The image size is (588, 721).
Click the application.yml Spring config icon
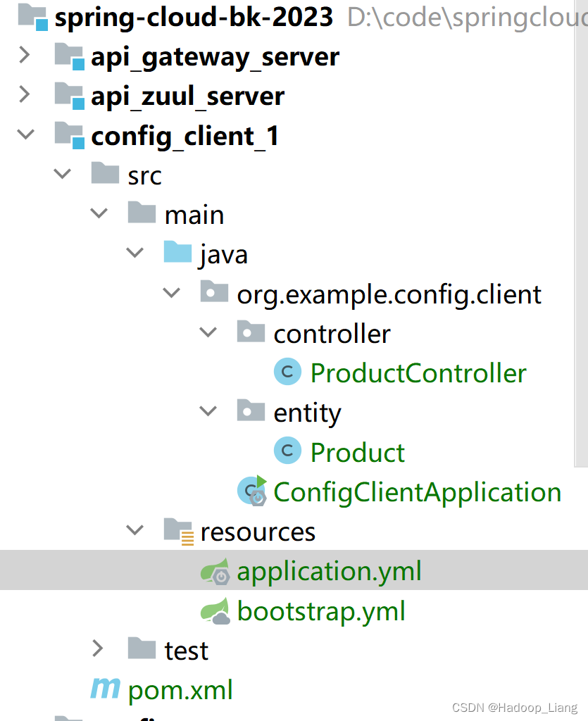coord(215,571)
